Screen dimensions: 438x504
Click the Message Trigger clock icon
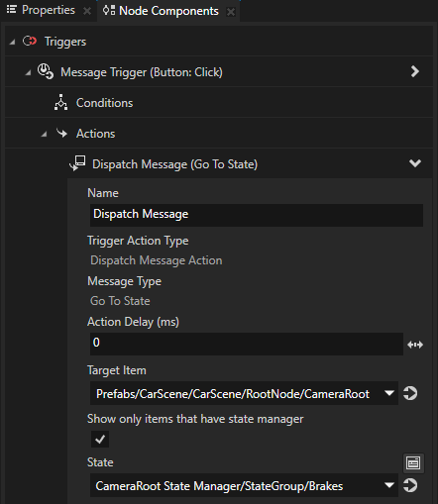(x=46, y=71)
